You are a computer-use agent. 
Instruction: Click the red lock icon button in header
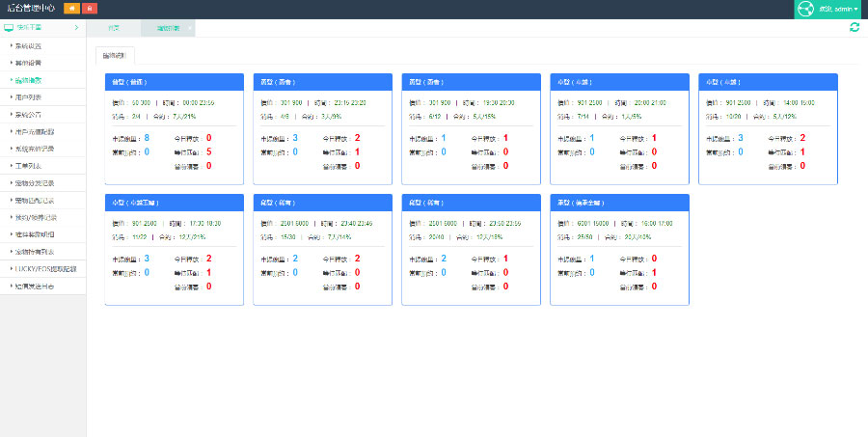[x=90, y=8]
